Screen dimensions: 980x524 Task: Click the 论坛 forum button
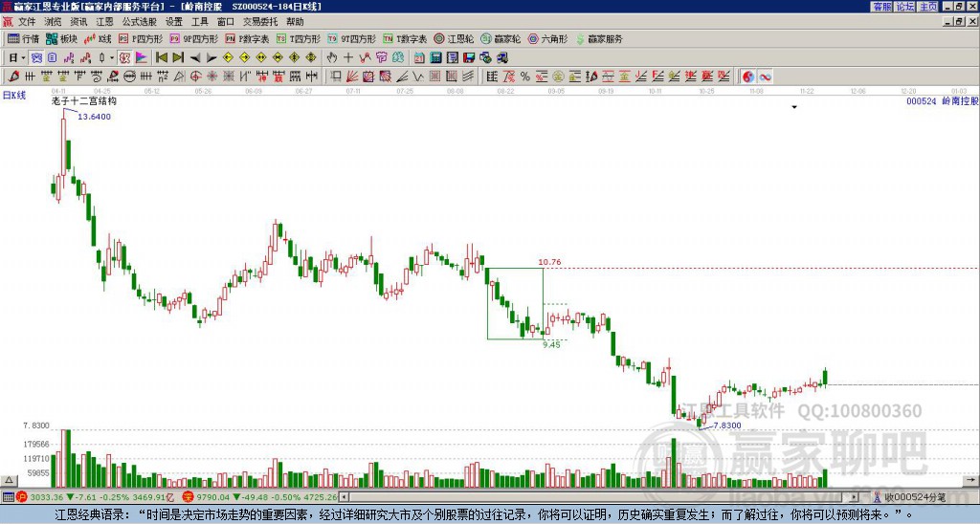905,7
